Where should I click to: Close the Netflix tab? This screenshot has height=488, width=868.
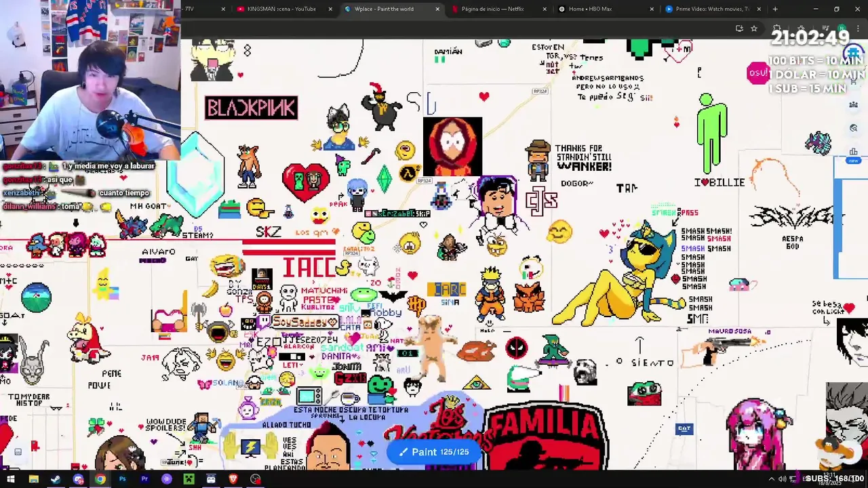[545, 9]
